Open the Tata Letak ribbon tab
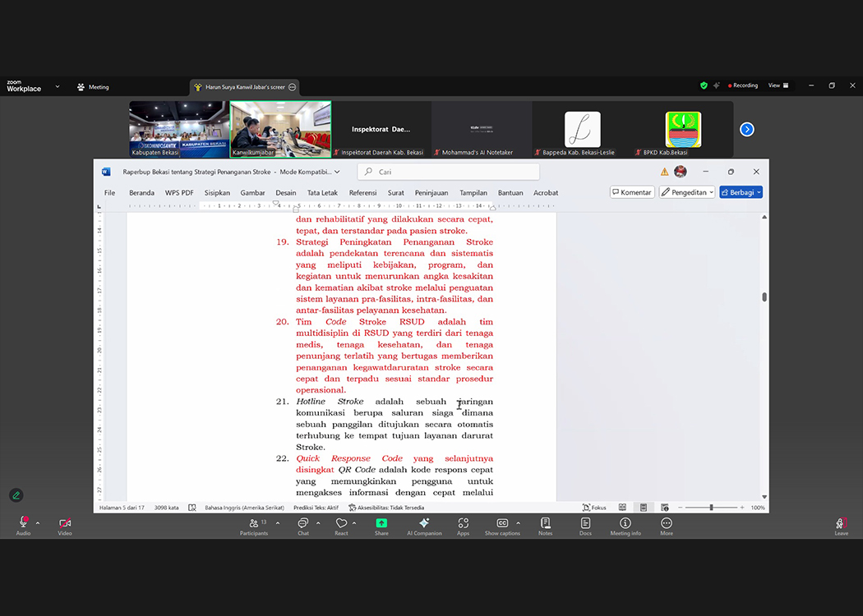The width and height of the screenshot is (863, 616). tap(322, 193)
